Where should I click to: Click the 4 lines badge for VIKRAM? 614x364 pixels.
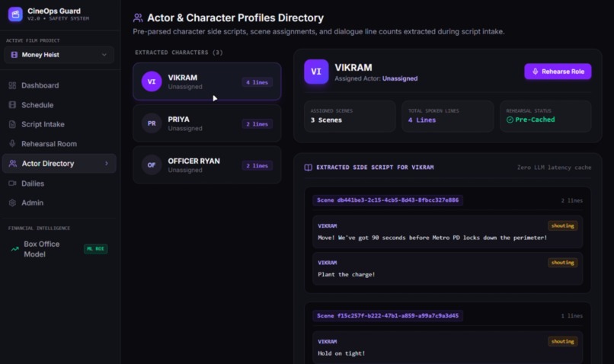pos(257,82)
